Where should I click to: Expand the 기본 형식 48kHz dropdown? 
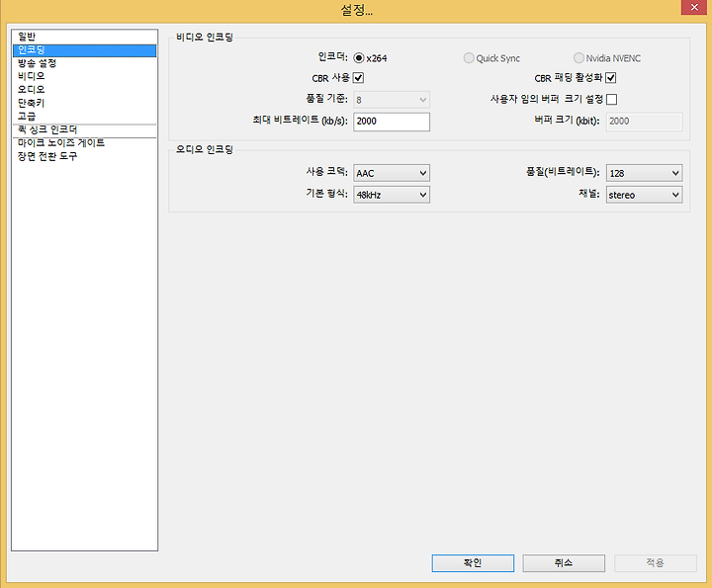point(392,195)
